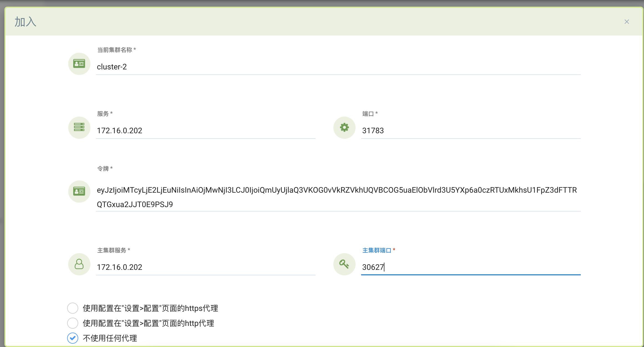644x347 pixels.
Task: Close the join (加入) dialog with the X
Action: (627, 22)
